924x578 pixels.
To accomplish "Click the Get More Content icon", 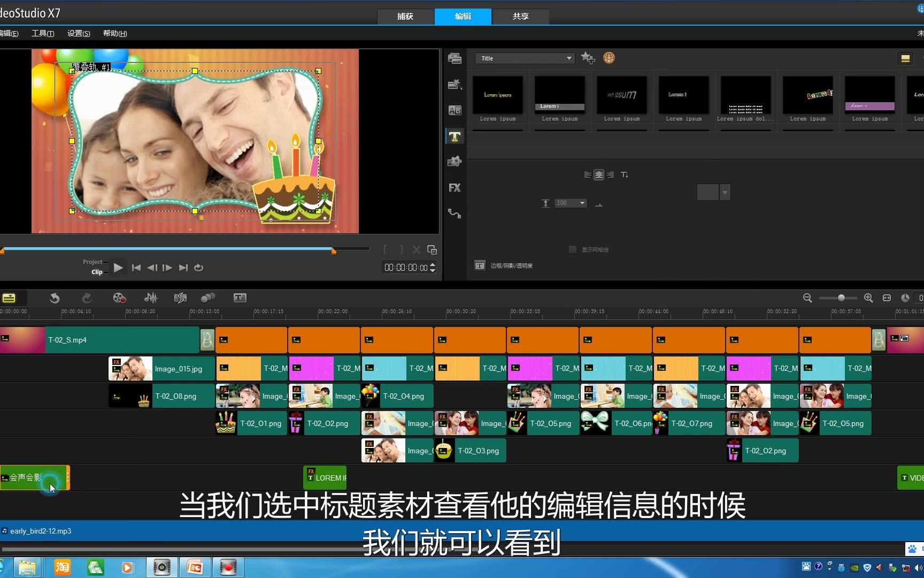I will 609,58.
